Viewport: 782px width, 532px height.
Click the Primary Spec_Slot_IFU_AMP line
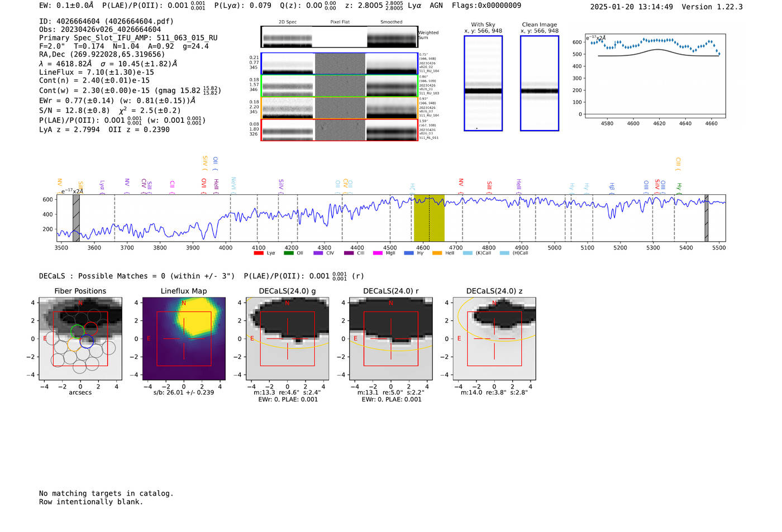[128, 38]
